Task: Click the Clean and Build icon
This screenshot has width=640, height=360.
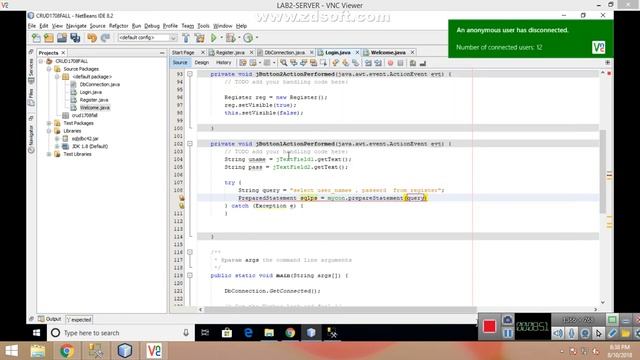Action: click(200, 38)
